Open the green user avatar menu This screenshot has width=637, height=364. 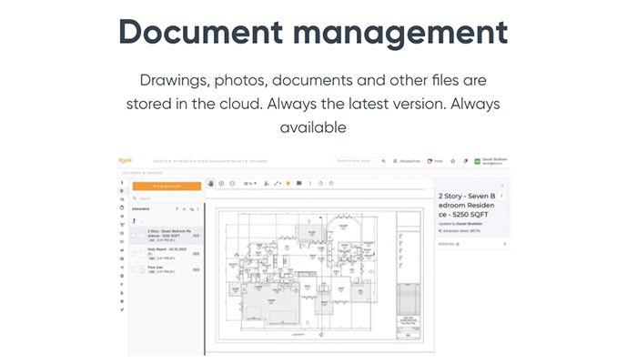coord(478,161)
